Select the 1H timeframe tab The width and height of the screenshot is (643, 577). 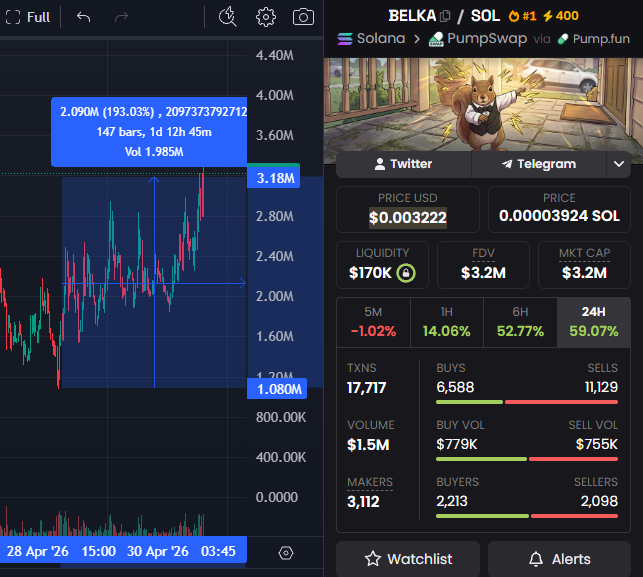(x=447, y=322)
